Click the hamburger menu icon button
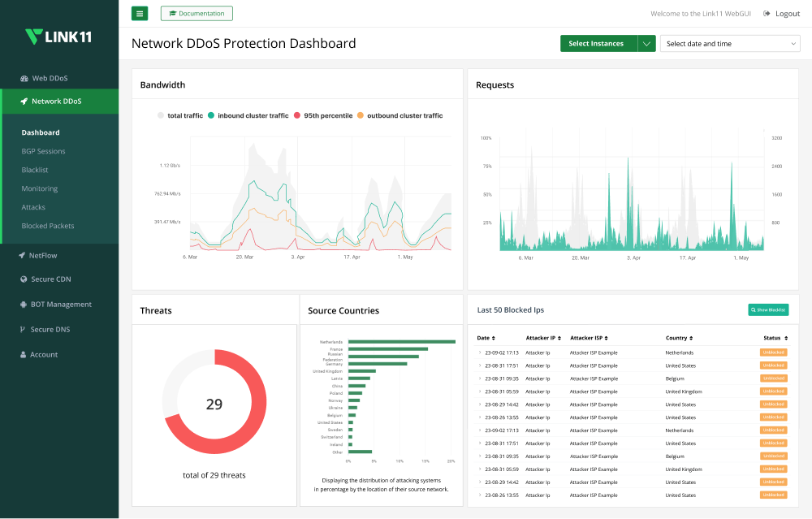 tap(140, 14)
